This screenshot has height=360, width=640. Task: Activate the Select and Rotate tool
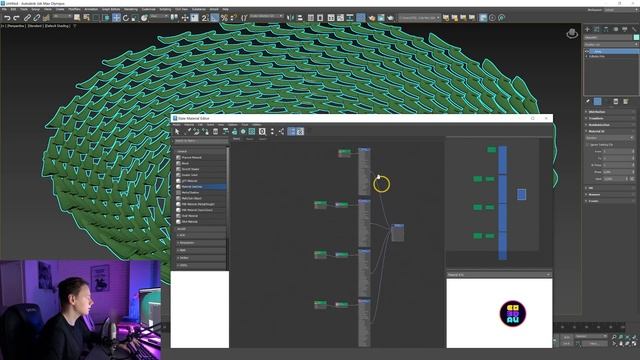coord(126,18)
